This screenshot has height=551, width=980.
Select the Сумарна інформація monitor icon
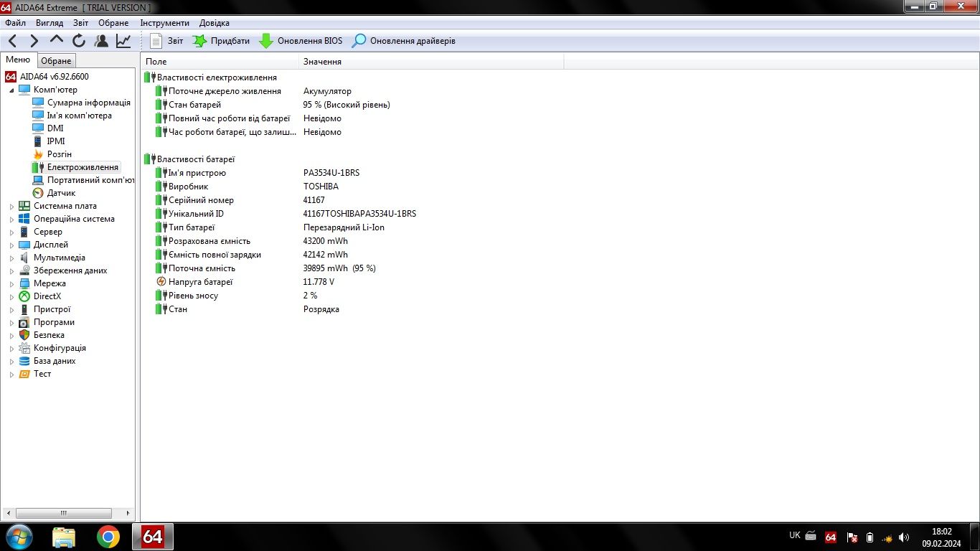(x=38, y=103)
